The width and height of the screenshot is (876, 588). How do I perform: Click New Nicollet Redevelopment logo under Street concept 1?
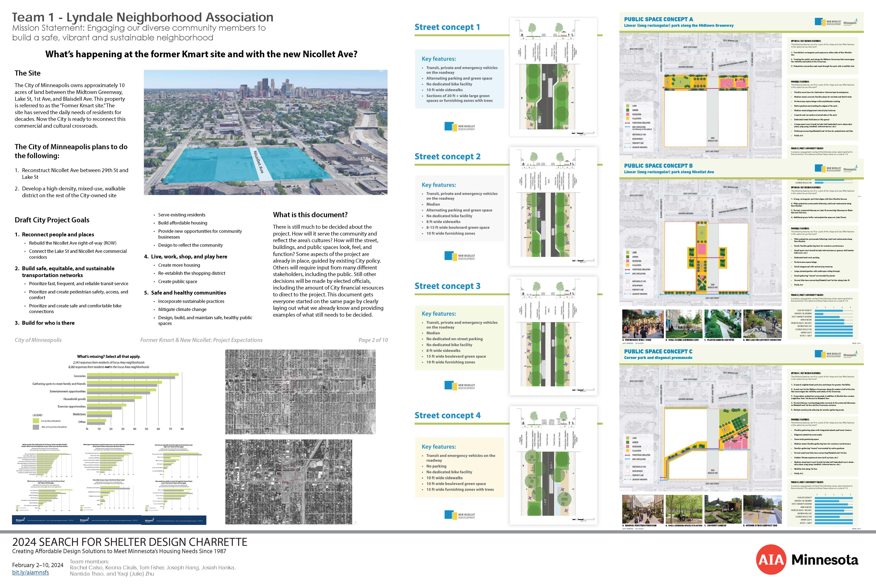click(460, 127)
